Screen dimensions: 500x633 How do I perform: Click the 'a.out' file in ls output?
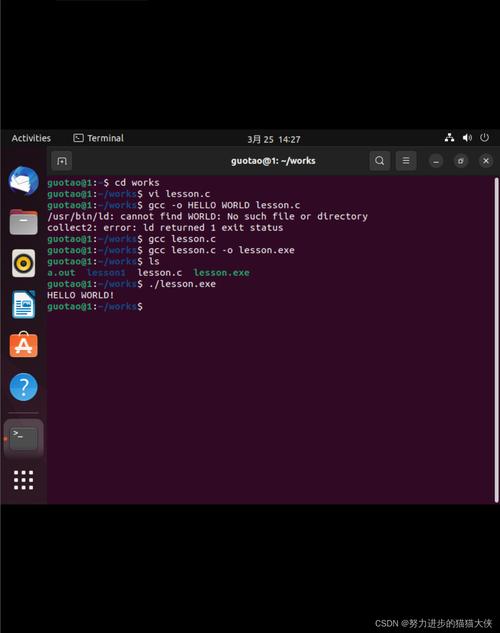coord(61,273)
